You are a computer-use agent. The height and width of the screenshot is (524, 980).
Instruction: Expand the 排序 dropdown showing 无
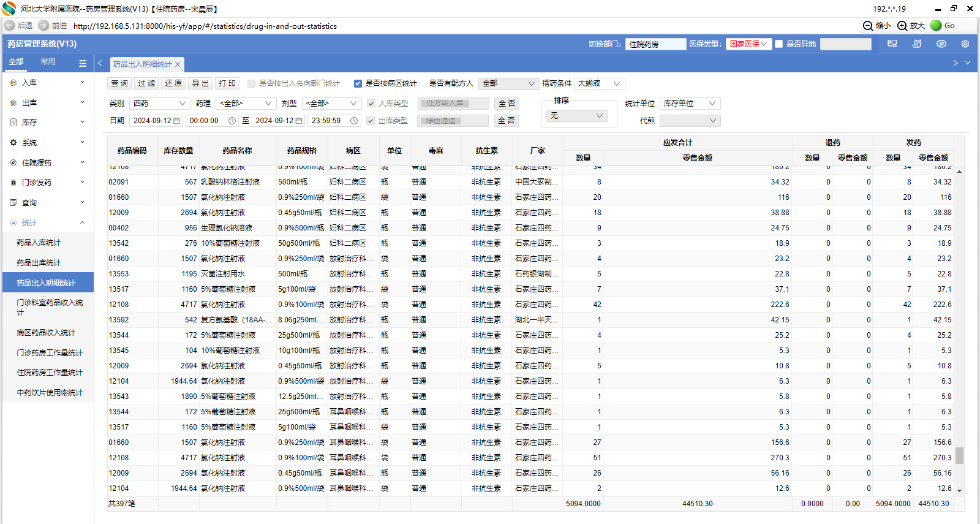[576, 116]
